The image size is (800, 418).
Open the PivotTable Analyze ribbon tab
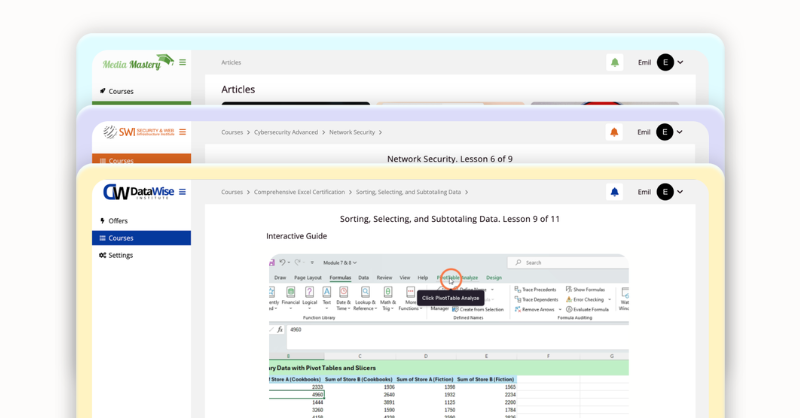tap(456, 277)
